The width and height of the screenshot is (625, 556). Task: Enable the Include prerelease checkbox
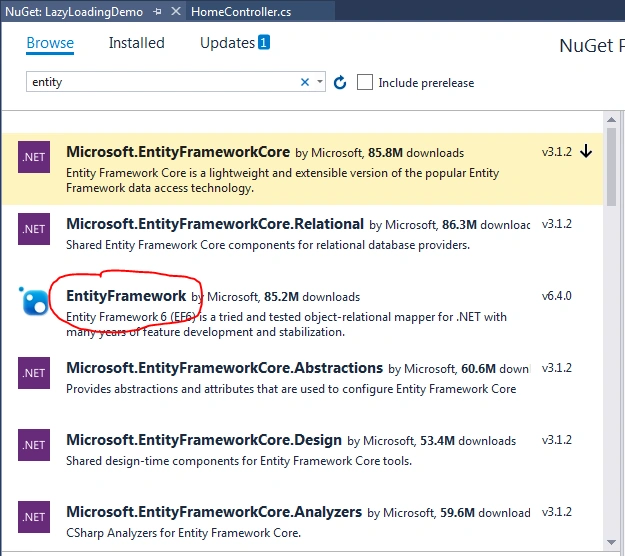[365, 83]
